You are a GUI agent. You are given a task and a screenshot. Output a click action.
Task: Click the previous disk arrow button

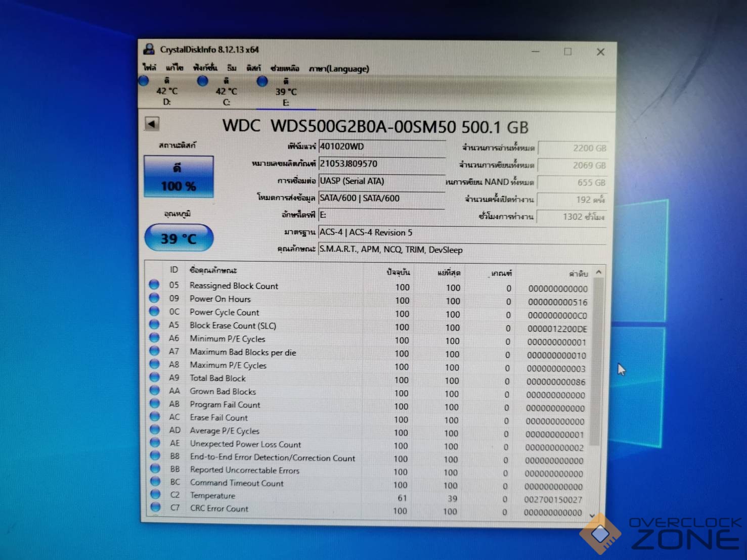pos(152,124)
